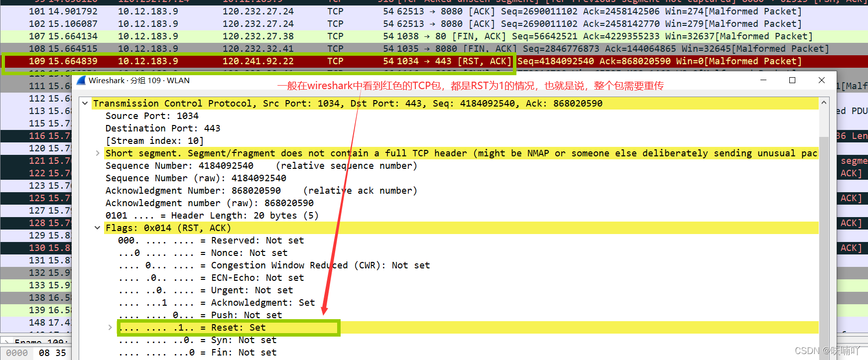Select packet 120 in the packet list
The height and width of the screenshot is (360, 868).
pos(36,148)
